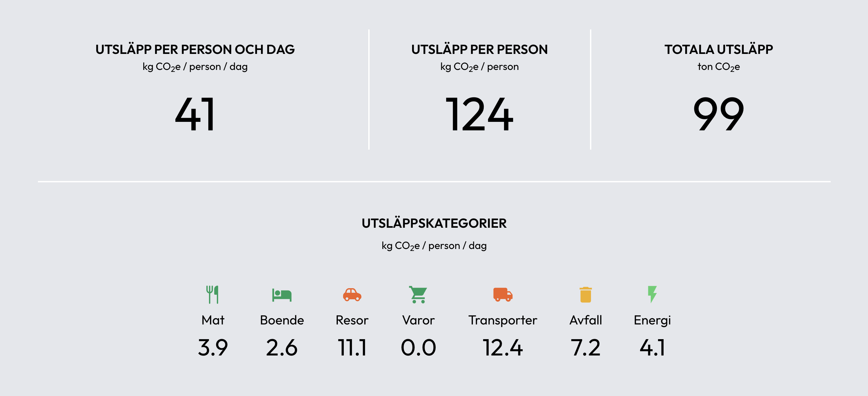
Task: Click the large number 41
Action: [x=195, y=114]
